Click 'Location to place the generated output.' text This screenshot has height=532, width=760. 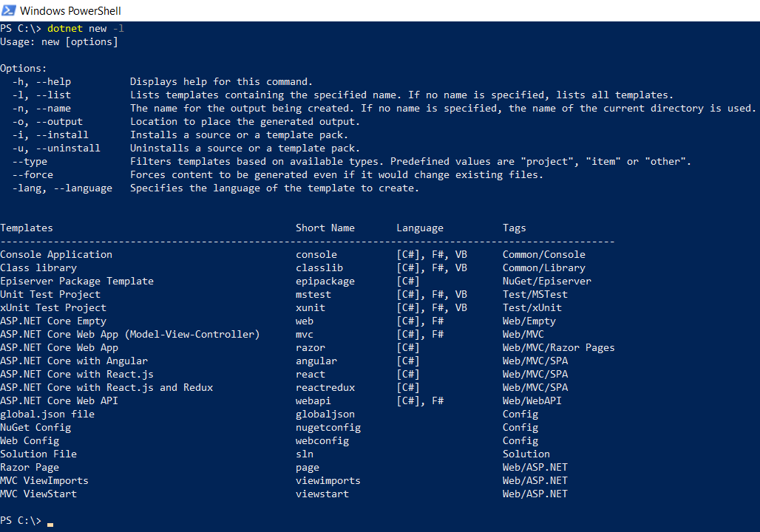click(x=245, y=122)
